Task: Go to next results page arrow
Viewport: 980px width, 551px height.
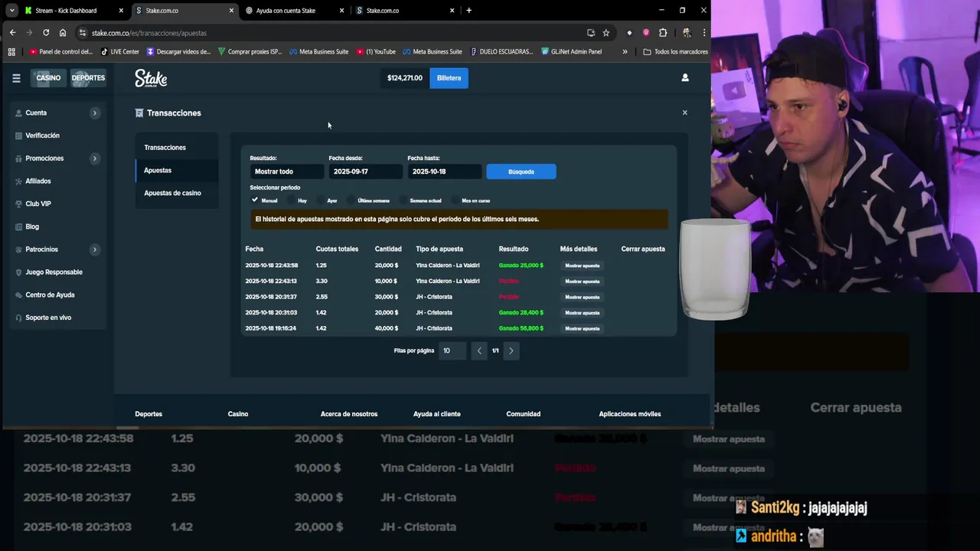Action: 511,350
